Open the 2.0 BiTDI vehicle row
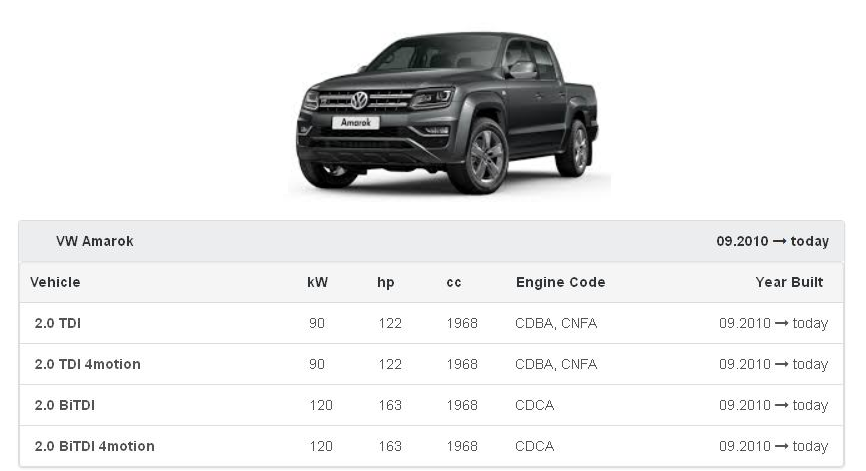Image resolution: width=866 pixels, height=471 pixels. pos(431,405)
